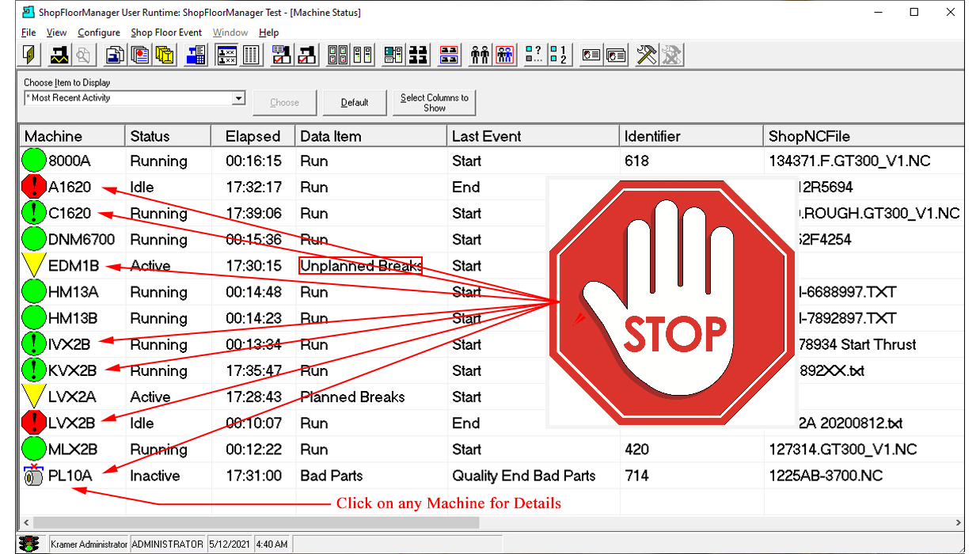Screen dimensions: 980x554
Task: Open the File menu
Action: click(28, 32)
